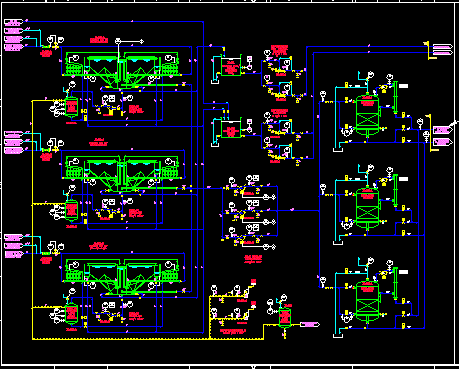Screen dimensions: 459x371
Task: Pick the uppermost crossed green filter vessel
Action: click(x=367, y=116)
